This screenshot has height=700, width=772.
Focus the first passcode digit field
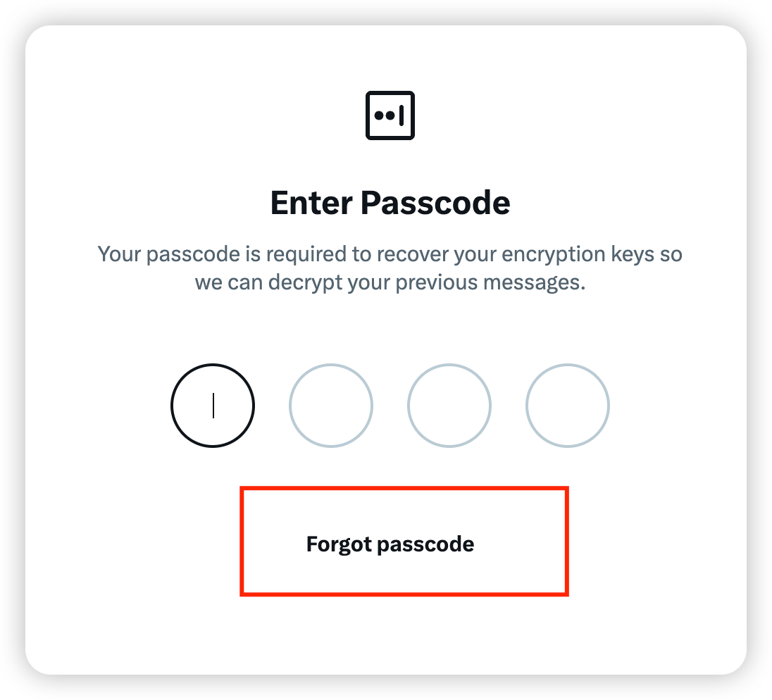[213, 406]
